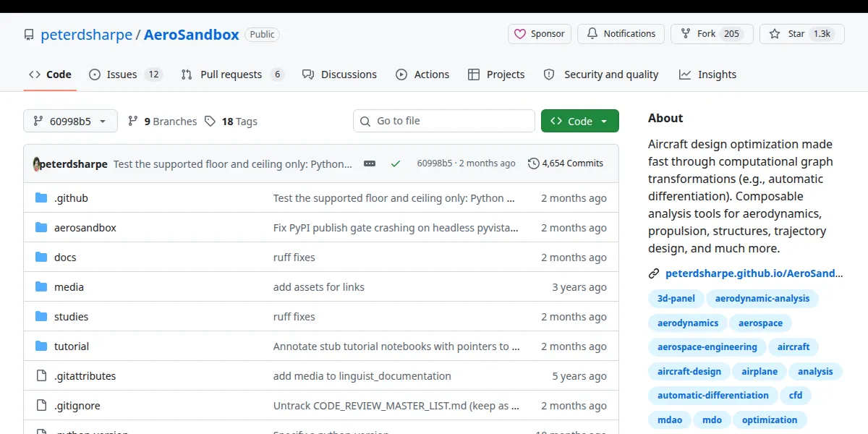Select the aircraft-design topic tag
This screenshot has width=868, height=434.
[x=689, y=372]
